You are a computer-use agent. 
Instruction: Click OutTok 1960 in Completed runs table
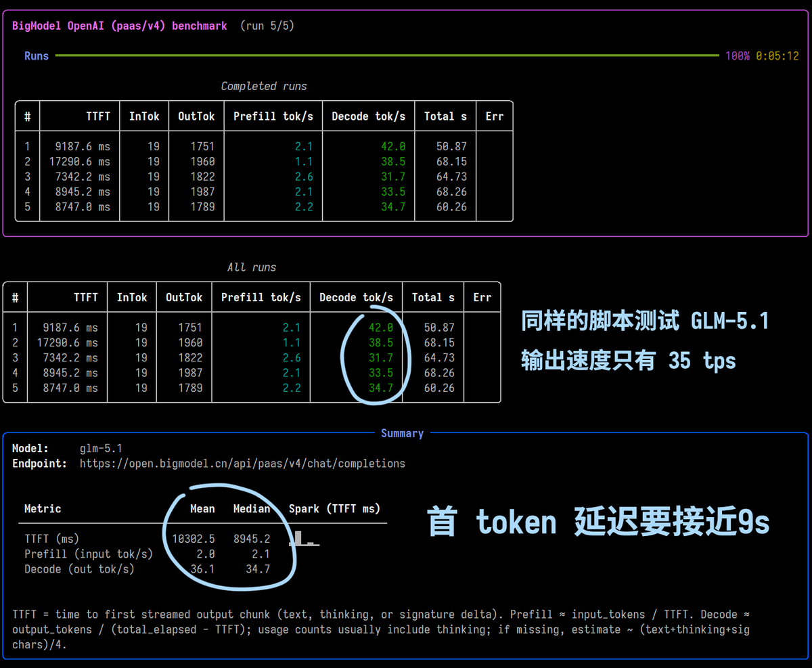click(202, 162)
